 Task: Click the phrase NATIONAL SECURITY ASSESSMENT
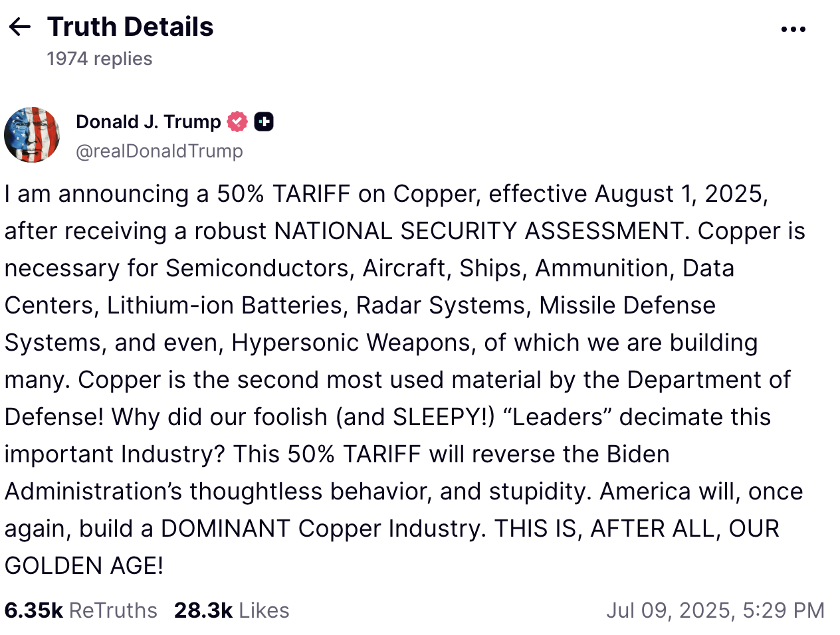coord(478,230)
